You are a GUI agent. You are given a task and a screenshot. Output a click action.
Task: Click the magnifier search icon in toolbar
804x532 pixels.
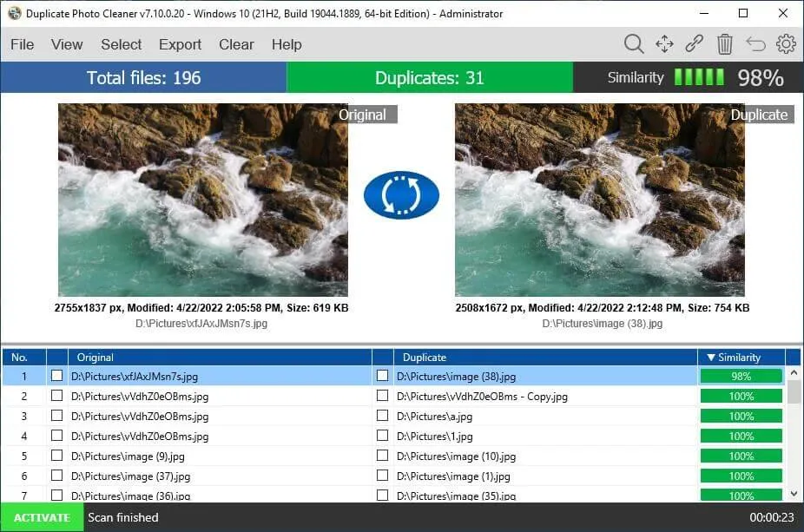pos(634,44)
